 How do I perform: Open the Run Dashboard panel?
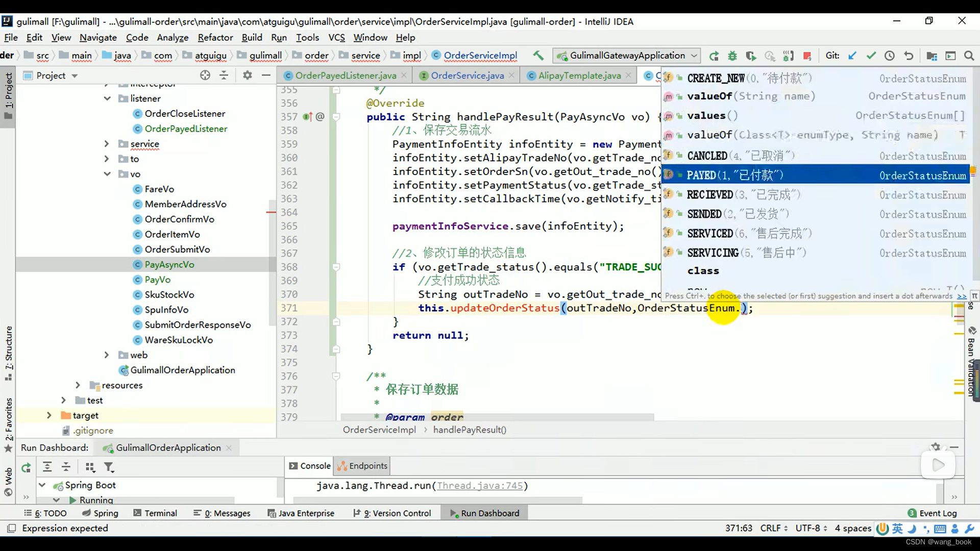coord(490,513)
